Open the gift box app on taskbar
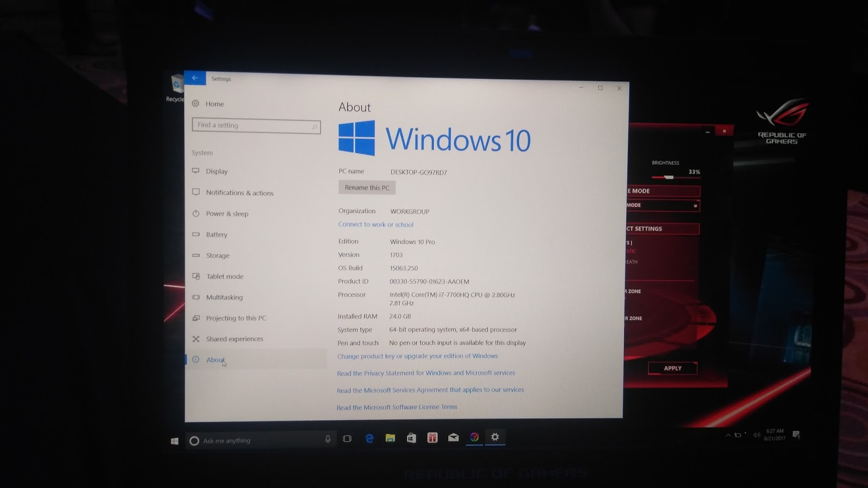Viewport: 868px width, 488px height. tap(432, 438)
